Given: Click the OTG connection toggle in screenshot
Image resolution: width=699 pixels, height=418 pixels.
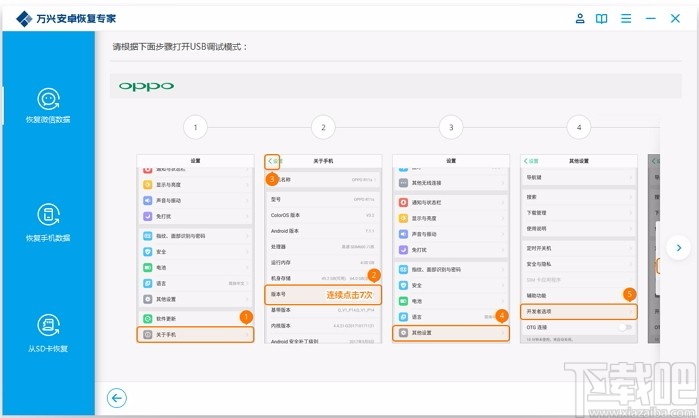Looking at the screenshot, I should (625, 327).
